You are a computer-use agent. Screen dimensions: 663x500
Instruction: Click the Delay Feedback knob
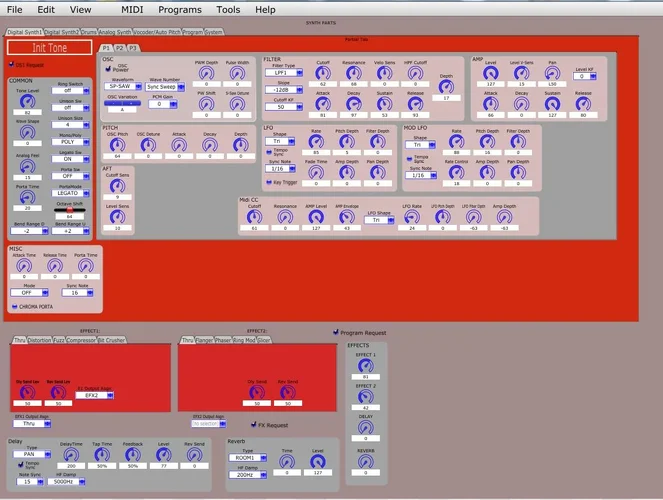(x=129, y=455)
